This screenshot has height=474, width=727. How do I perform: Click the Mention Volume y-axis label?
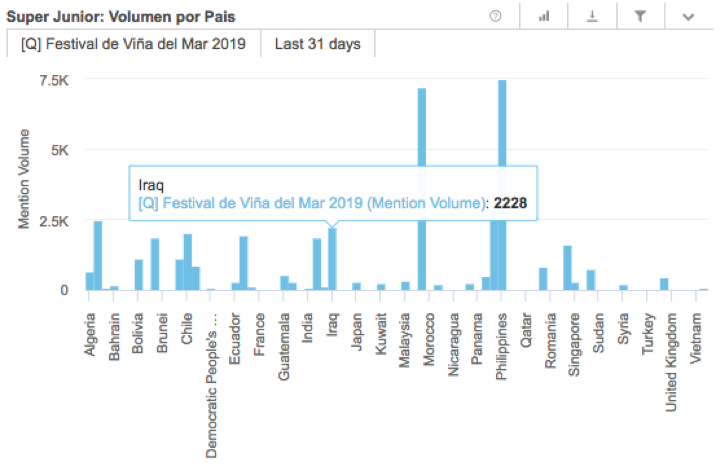(x=24, y=178)
